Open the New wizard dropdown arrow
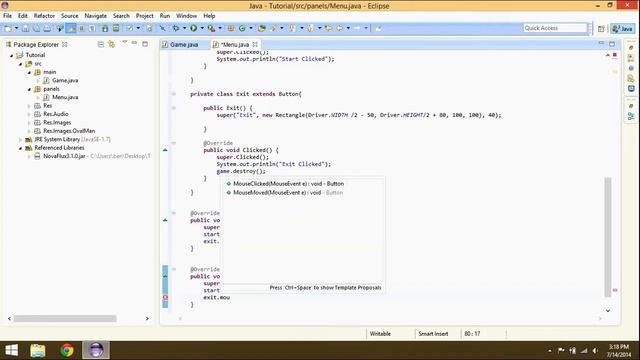Image resolution: width=640 pixels, height=360 pixels. click(x=16, y=28)
